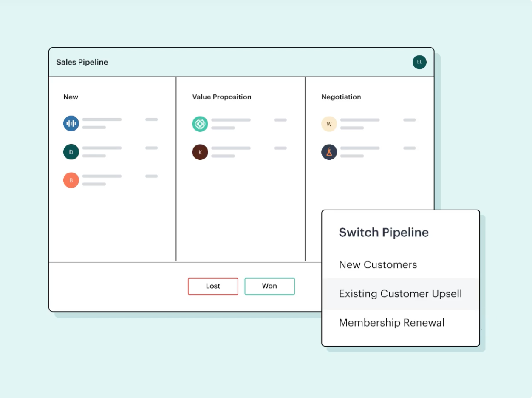The height and width of the screenshot is (398, 532).
Task: Click the Sales Pipeline title
Action: pos(82,62)
